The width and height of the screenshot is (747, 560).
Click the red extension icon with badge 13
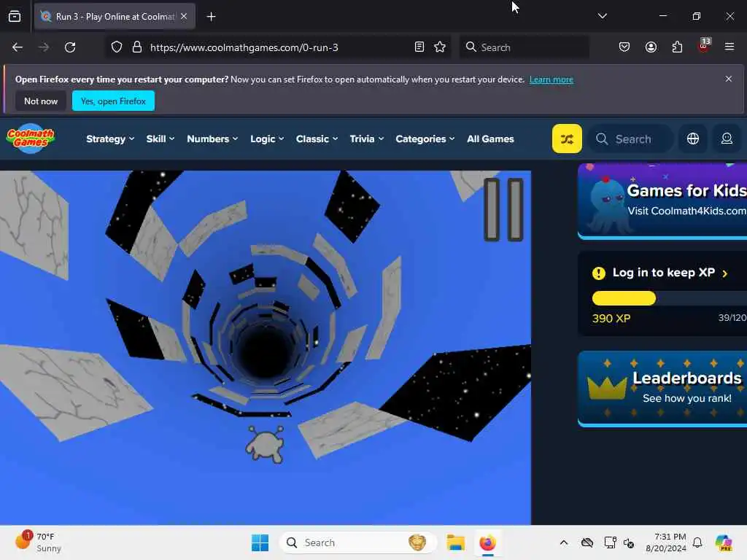click(x=704, y=46)
